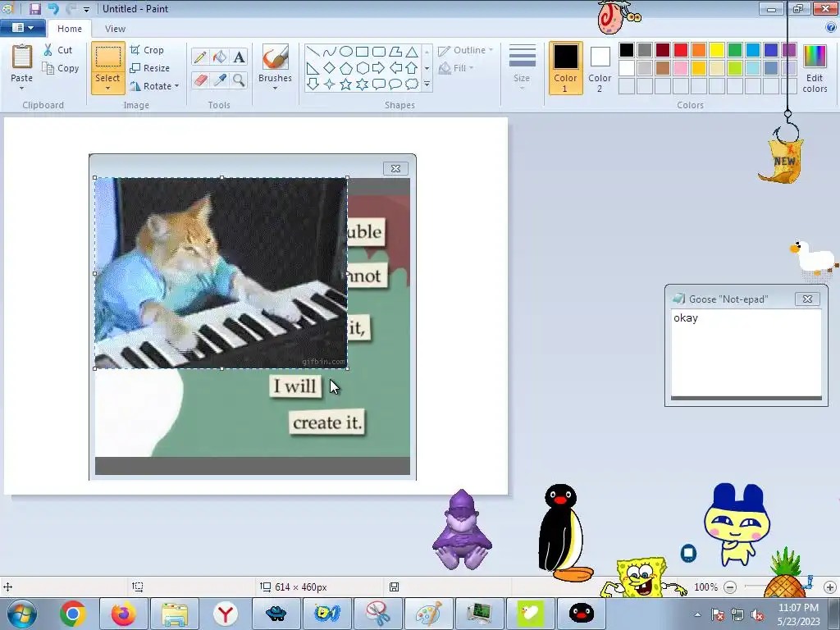840x630 pixels.
Task: Select the Curve shape
Action: coord(330,52)
